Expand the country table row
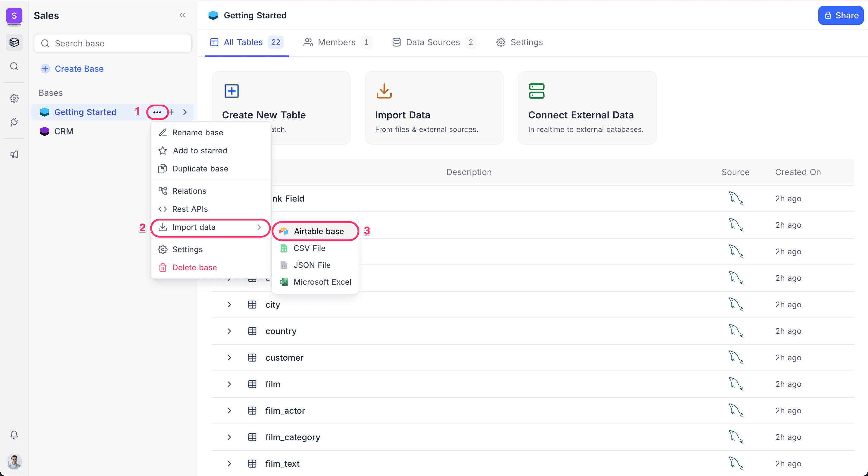This screenshot has height=476, width=868. tap(229, 331)
